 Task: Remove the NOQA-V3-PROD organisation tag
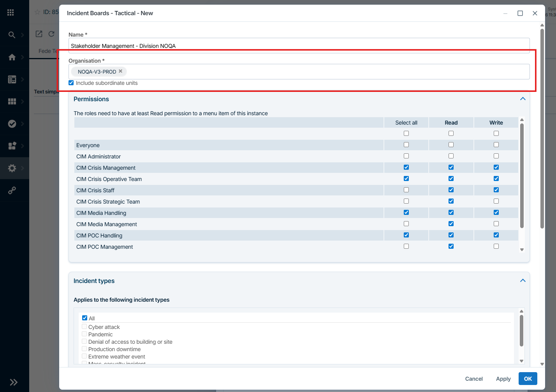tap(121, 71)
